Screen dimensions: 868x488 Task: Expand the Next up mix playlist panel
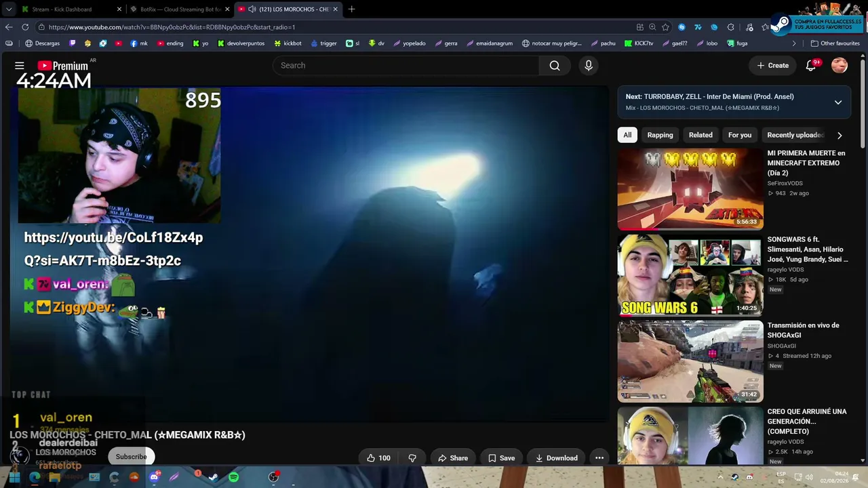838,102
